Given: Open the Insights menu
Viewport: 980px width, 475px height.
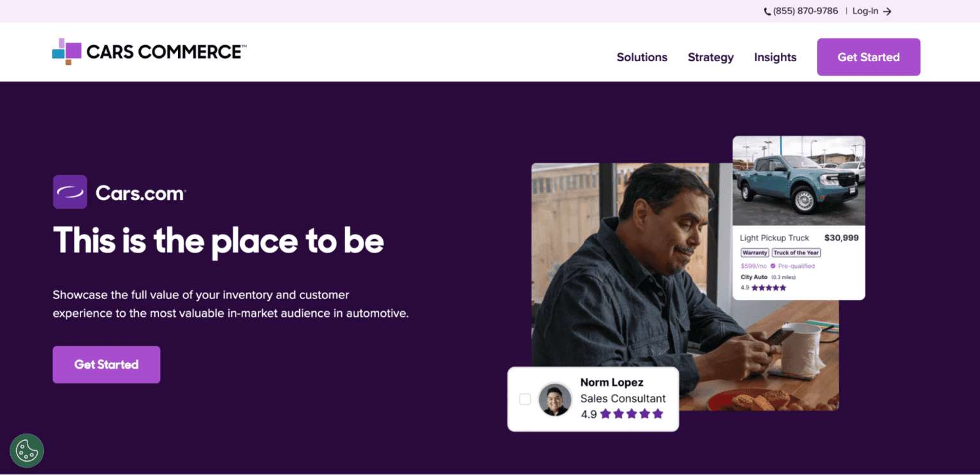Looking at the screenshot, I should point(775,57).
